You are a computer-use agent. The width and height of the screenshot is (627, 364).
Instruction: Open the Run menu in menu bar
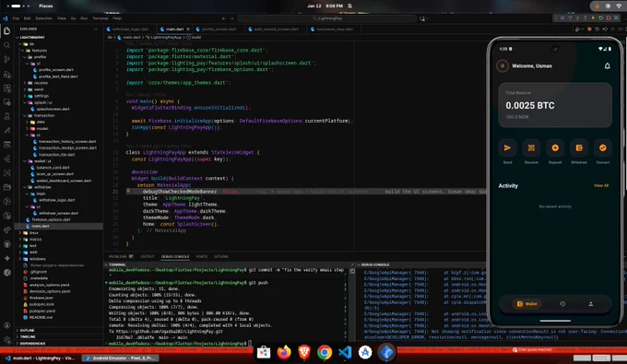coord(84,18)
